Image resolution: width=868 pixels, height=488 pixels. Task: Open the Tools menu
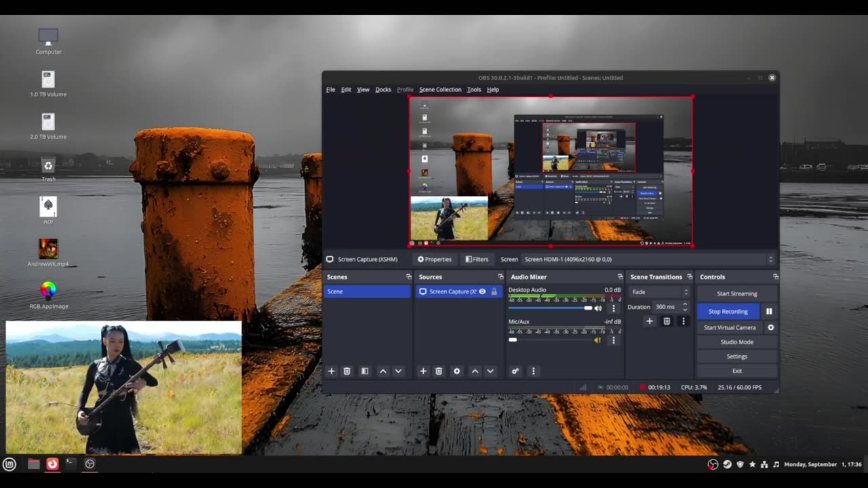(474, 89)
